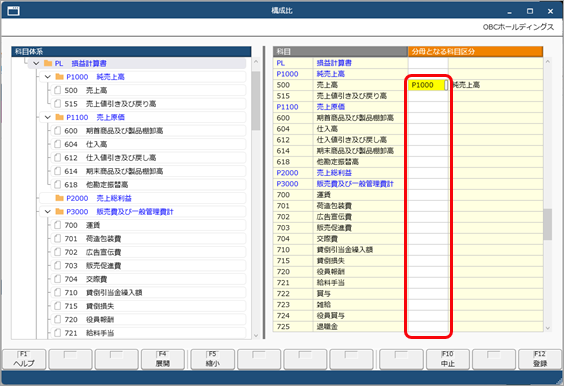Click document icon for 618 in tree
The width and height of the screenshot is (564, 386).
(x=57, y=185)
